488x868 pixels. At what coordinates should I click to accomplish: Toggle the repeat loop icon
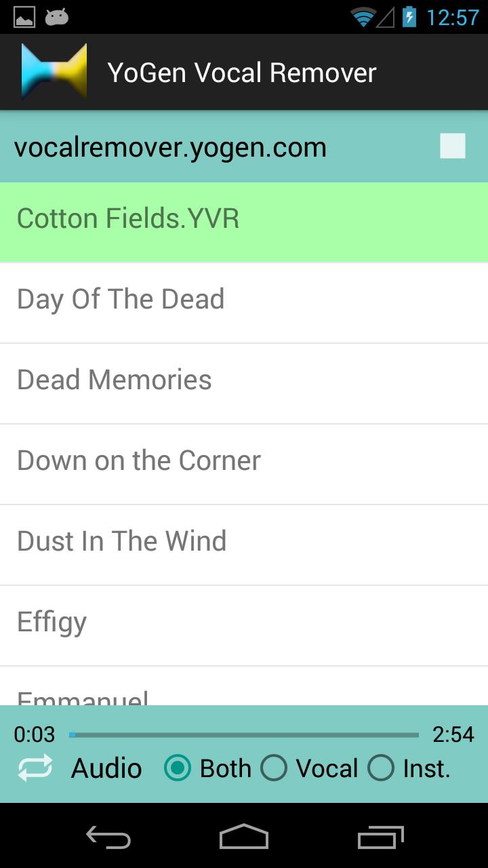pyautogui.click(x=35, y=768)
